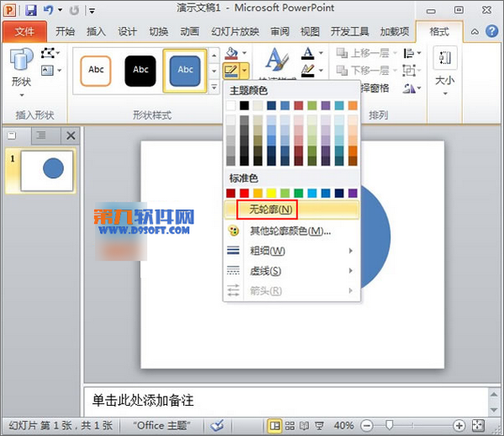
Task: Click the Help question mark icon
Action: pyautogui.click(x=491, y=32)
